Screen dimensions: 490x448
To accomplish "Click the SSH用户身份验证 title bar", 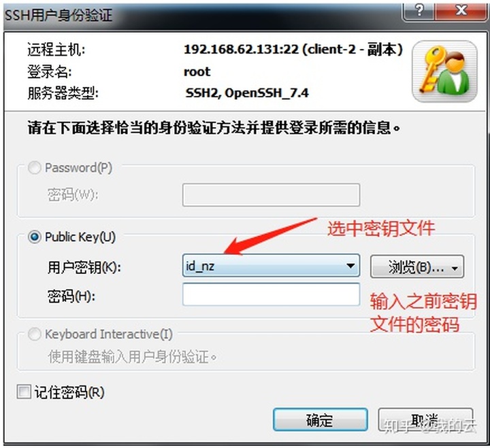I will 203,15.
